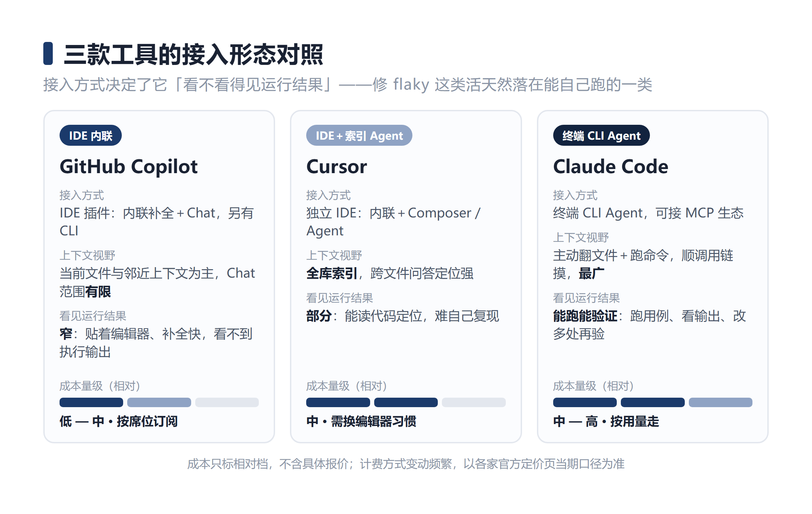
Task: Click 看见运行结果 label in Claude Code card
Action: coord(586,298)
